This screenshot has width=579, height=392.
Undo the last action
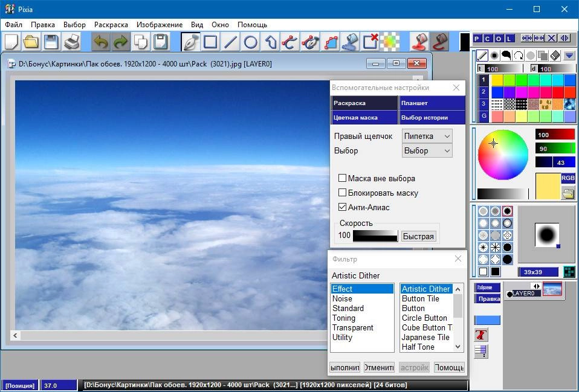tap(100, 42)
